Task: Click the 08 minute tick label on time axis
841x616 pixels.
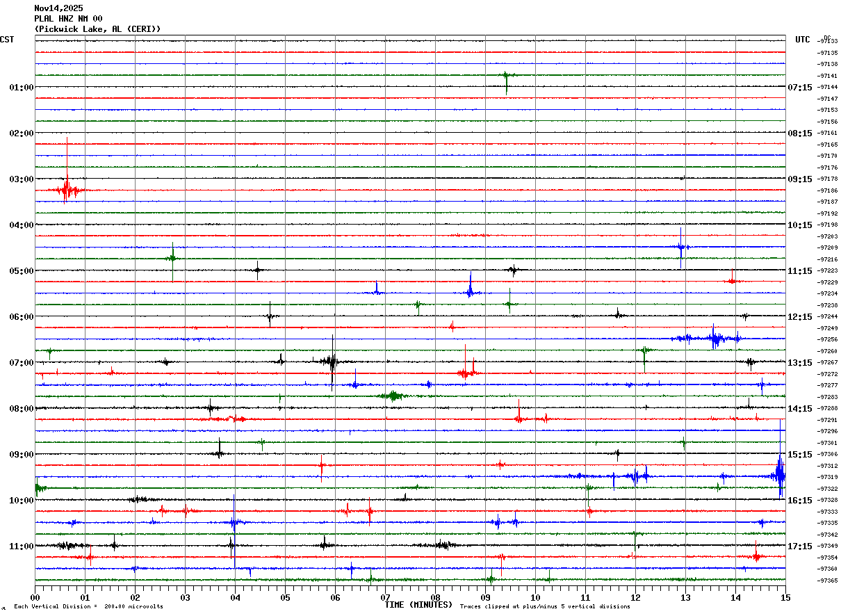Action: click(435, 597)
